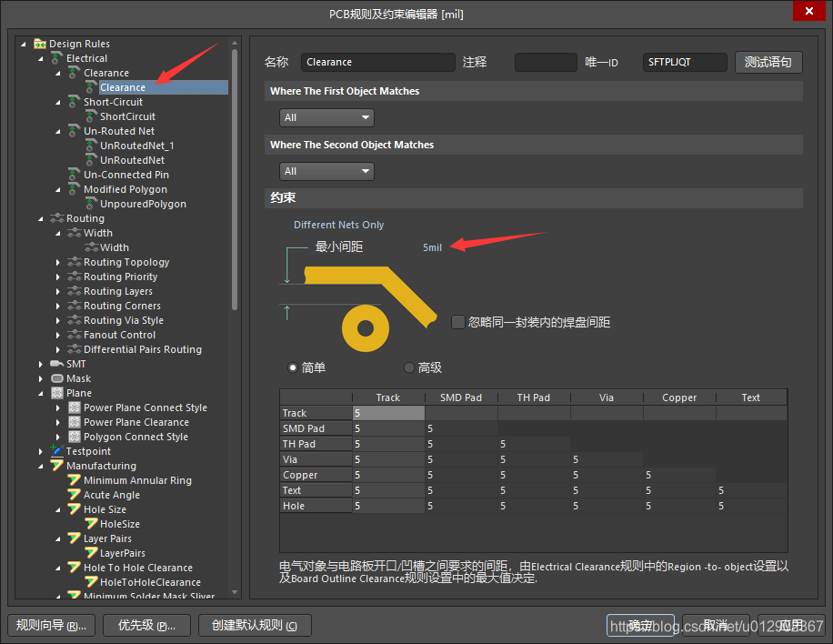Click the 名称 name input field
Image resolution: width=833 pixels, height=644 pixels.
point(377,62)
